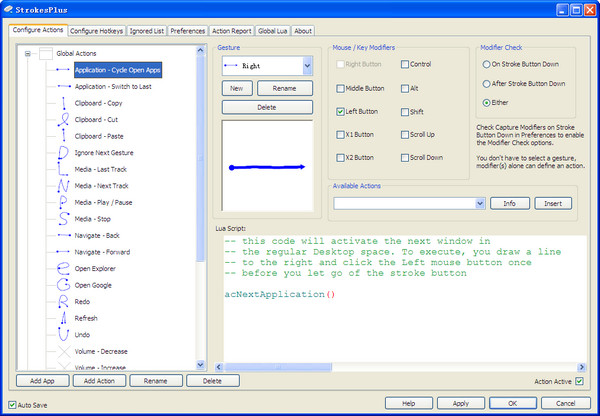This screenshot has width=600, height=416.
Task: Click the Lua script horizontal scrollbar thumb
Action: tap(278, 367)
